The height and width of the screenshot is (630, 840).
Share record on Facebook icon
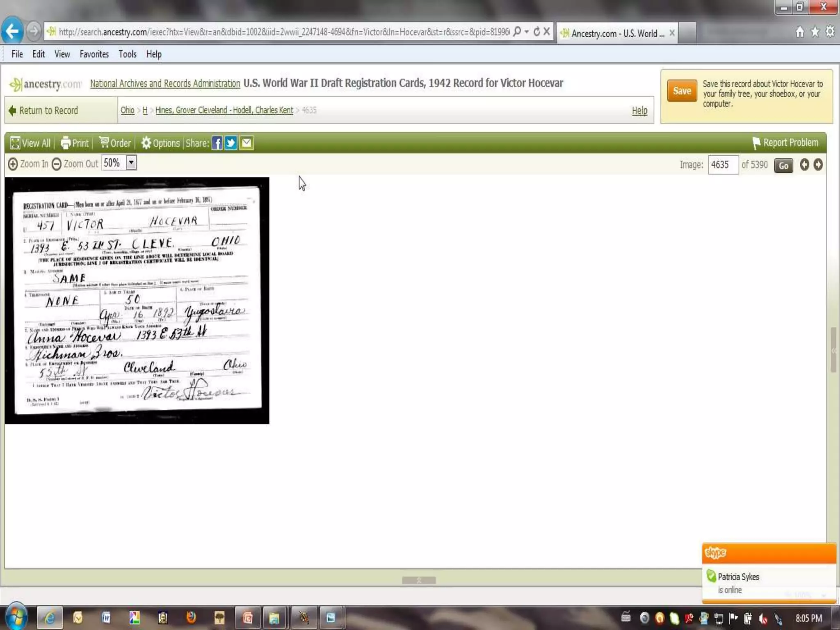tap(217, 143)
